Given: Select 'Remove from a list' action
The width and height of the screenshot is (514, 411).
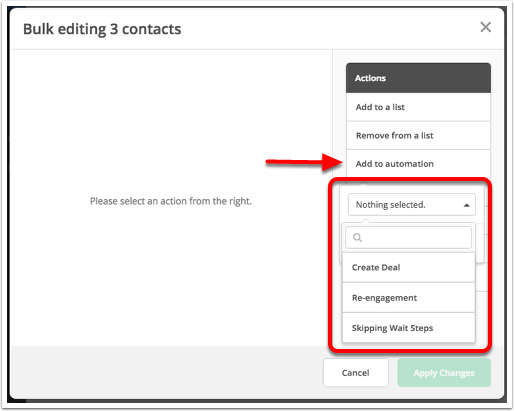Looking at the screenshot, I should click(x=418, y=135).
